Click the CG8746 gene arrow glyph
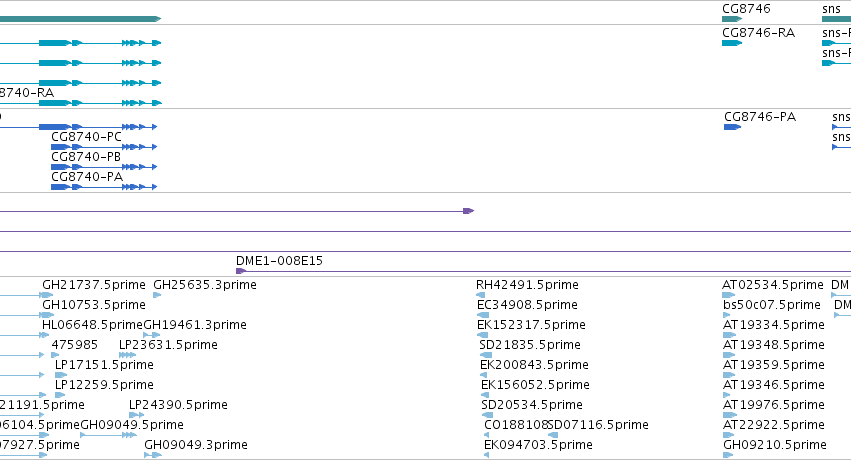The image size is (851, 460). [732, 19]
